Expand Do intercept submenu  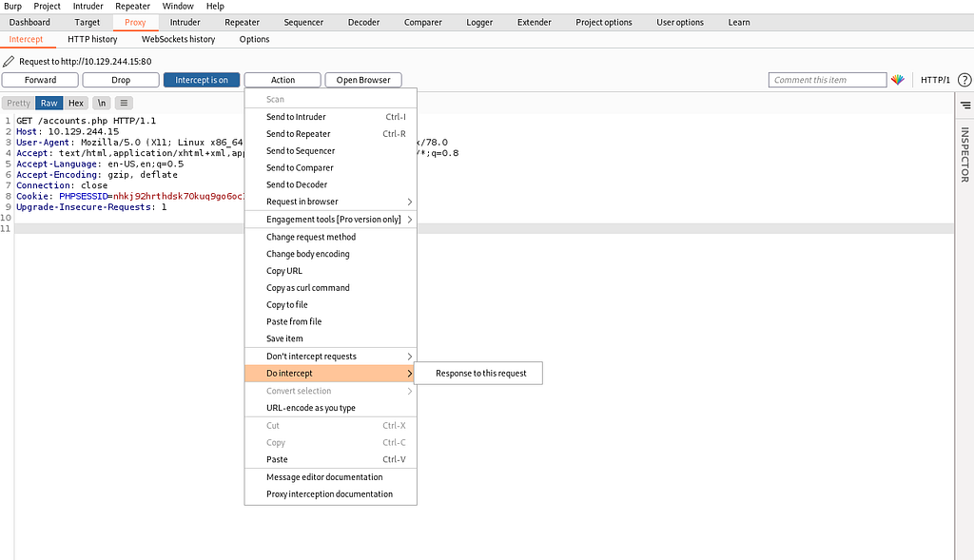330,373
